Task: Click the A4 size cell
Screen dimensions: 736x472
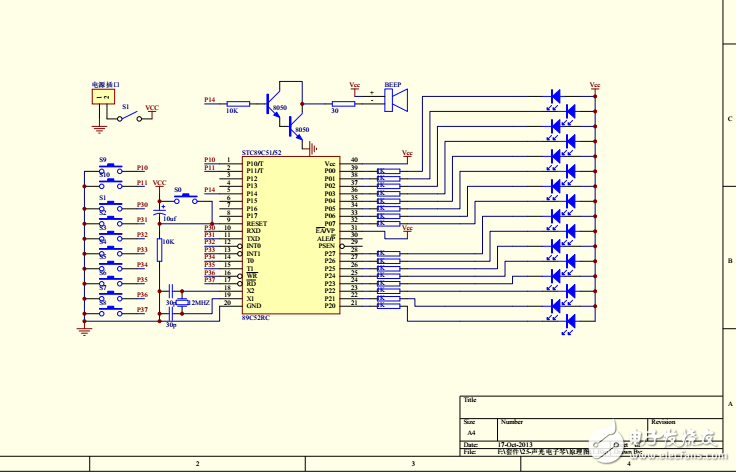Action: 472,433
